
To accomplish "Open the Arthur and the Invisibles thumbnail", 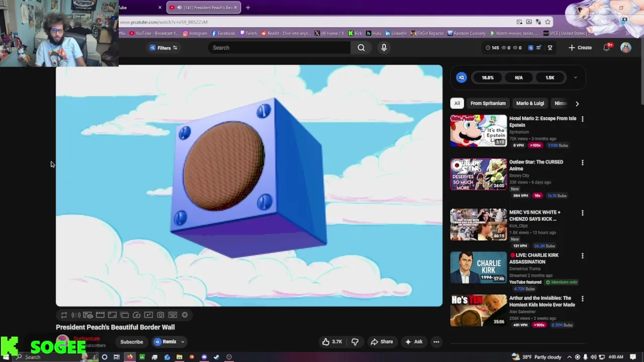I will 478,310.
